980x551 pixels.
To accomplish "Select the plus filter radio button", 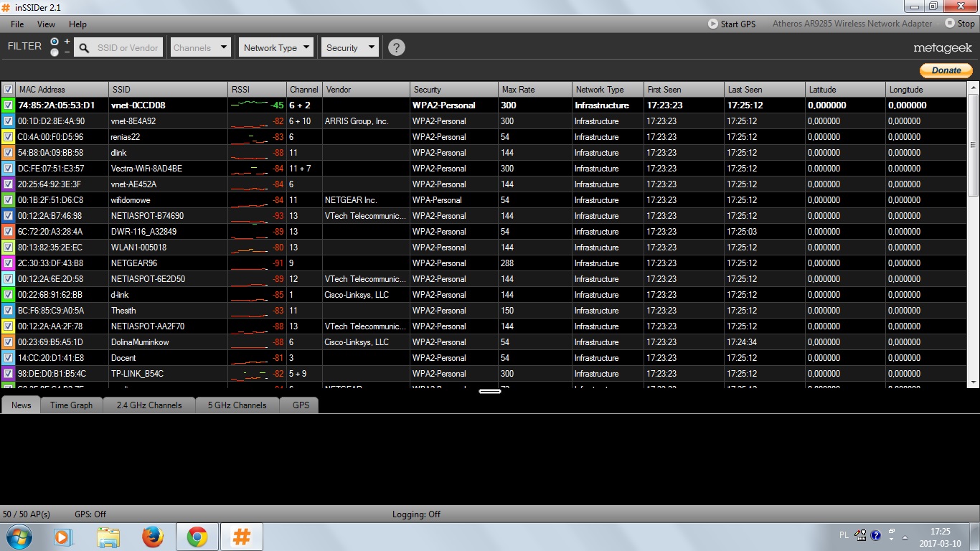I will (55, 42).
